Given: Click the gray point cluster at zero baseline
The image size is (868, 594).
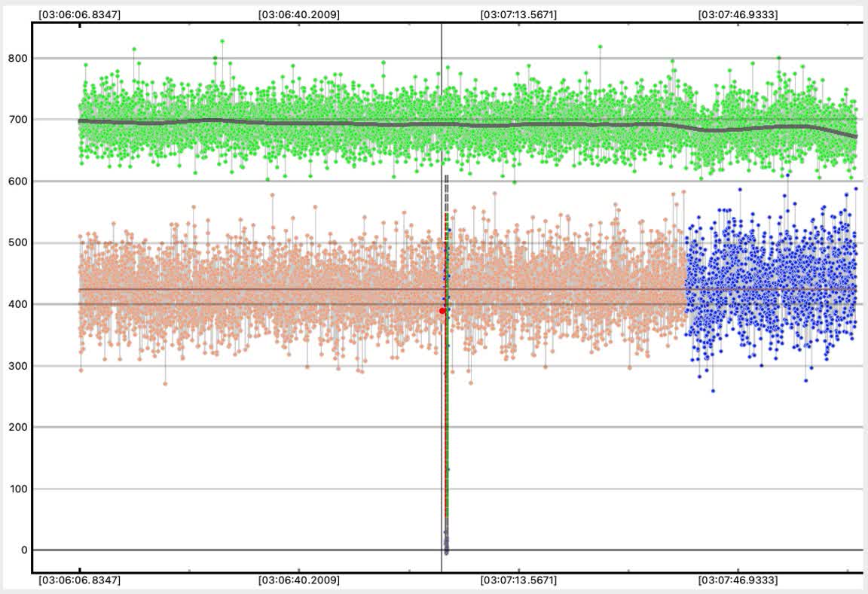Looking at the screenshot, I should pos(446,544).
